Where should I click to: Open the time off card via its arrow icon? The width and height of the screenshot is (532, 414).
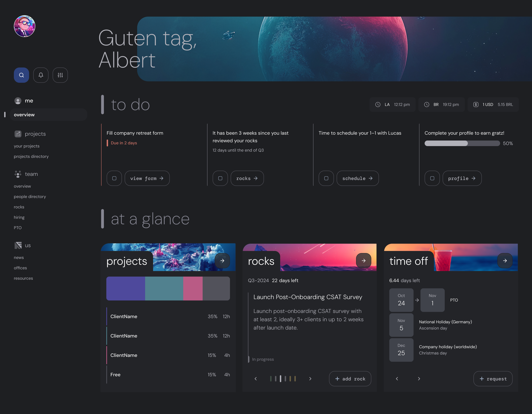point(505,261)
